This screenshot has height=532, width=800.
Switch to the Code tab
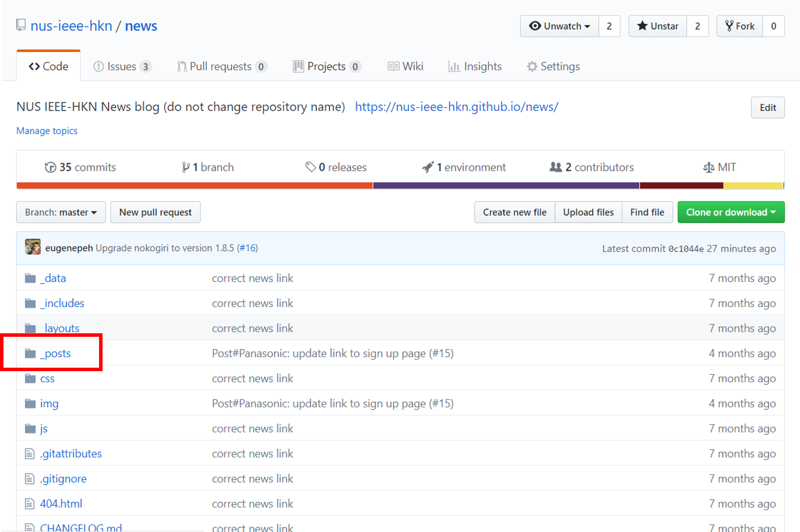coord(48,66)
